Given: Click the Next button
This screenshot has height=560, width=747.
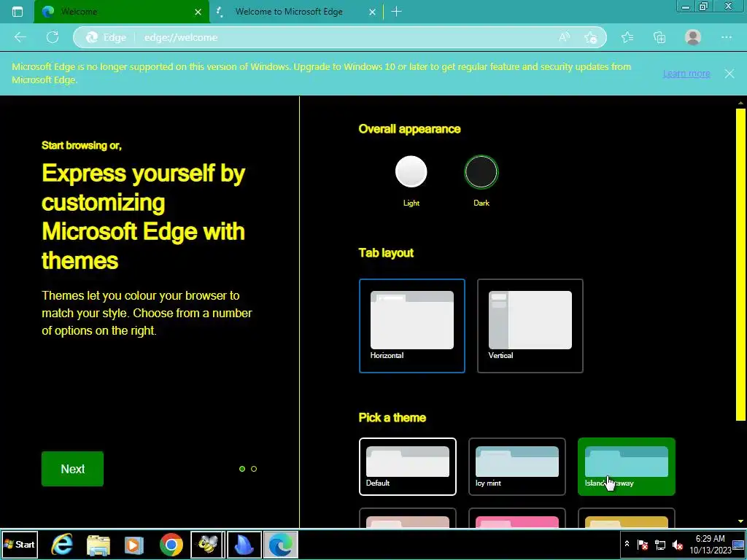Looking at the screenshot, I should 72,469.
